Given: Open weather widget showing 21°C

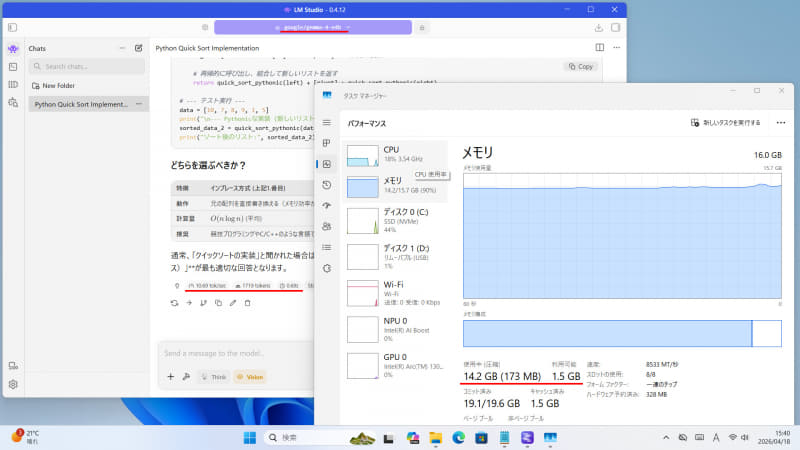Looking at the screenshot, I should click(26, 437).
